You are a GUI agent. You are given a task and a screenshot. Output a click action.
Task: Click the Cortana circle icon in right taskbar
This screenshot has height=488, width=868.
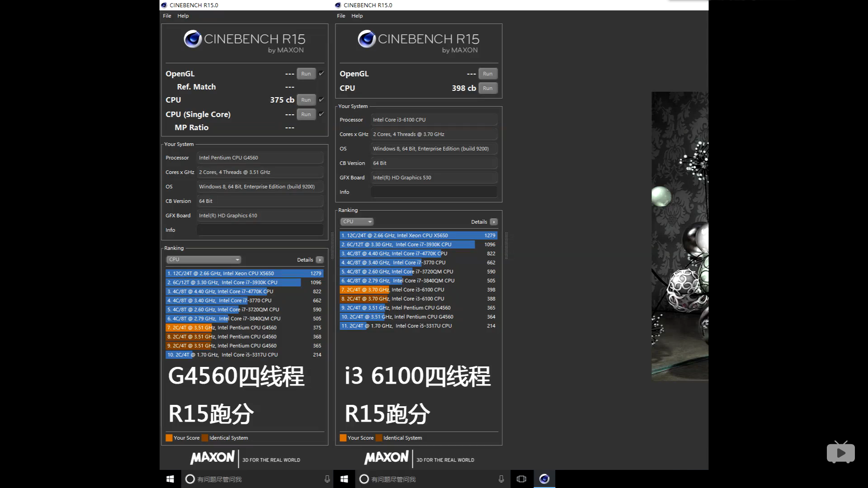pos(364,479)
